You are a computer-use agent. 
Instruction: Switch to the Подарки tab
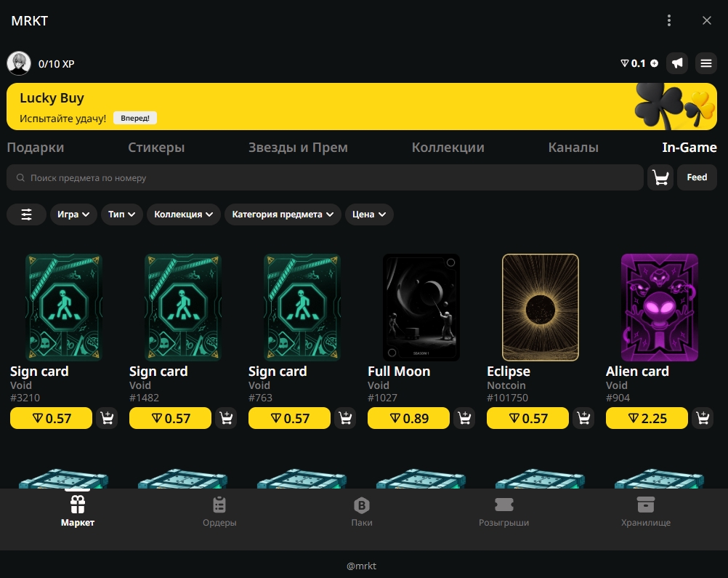(36, 148)
